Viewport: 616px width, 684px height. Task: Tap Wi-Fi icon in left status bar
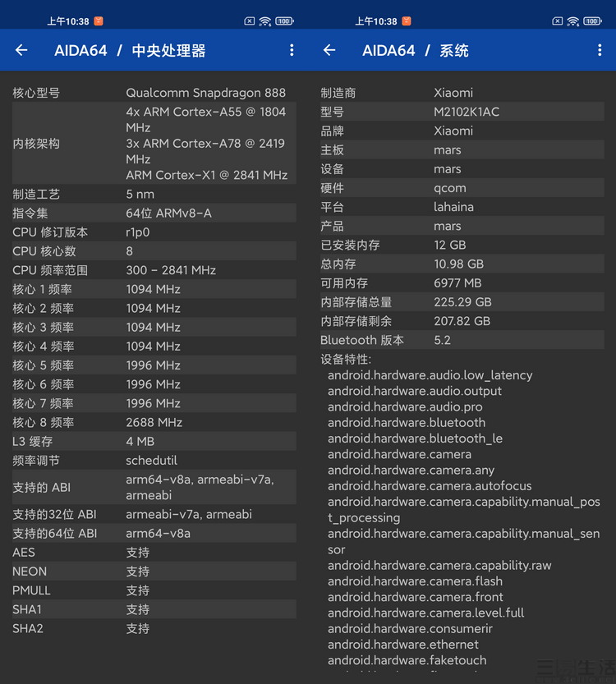coord(264,21)
